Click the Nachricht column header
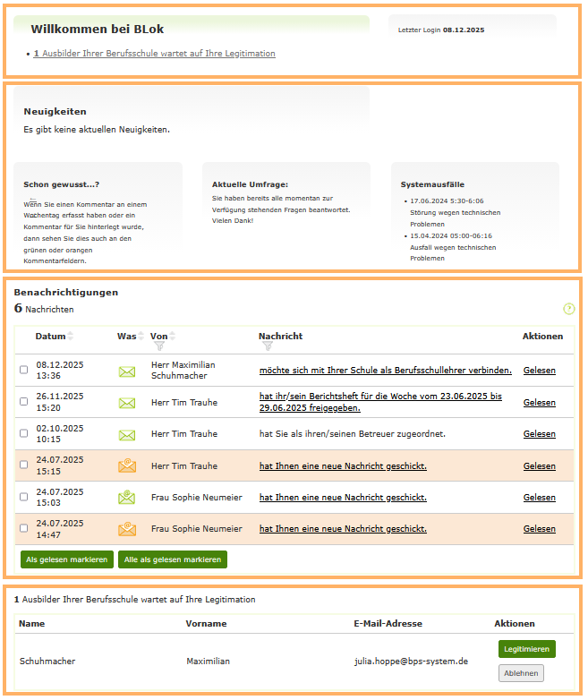 [280, 337]
